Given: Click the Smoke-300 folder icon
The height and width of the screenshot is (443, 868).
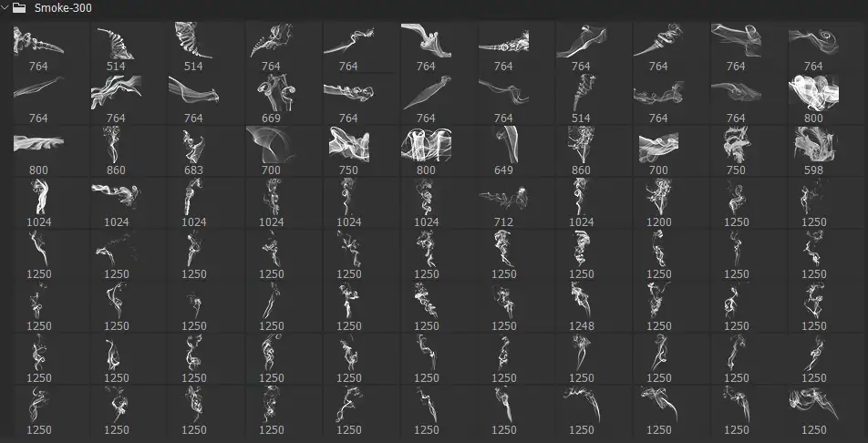Looking at the screenshot, I should [19, 8].
